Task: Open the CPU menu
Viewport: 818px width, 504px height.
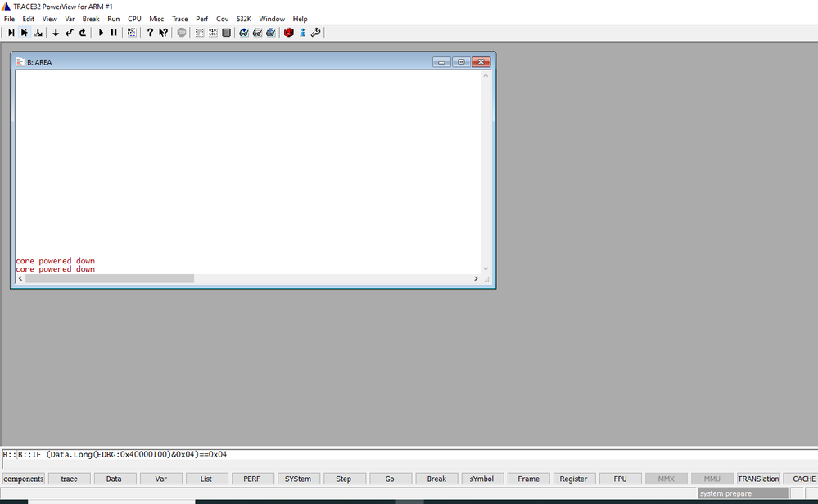Action: [x=134, y=19]
